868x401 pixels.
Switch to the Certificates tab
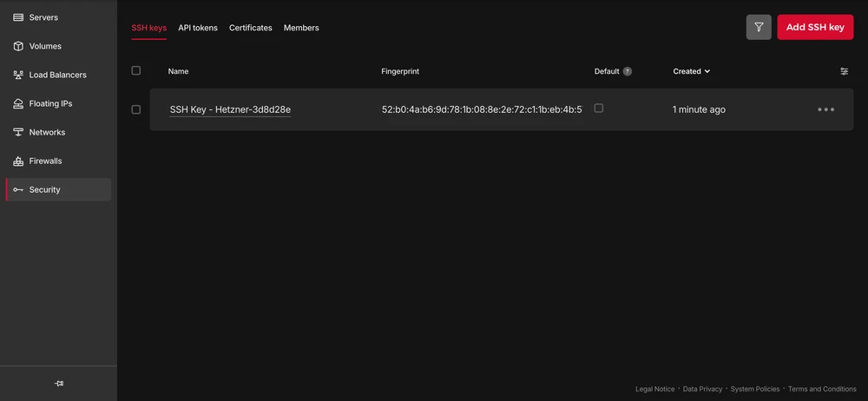pyautogui.click(x=251, y=28)
